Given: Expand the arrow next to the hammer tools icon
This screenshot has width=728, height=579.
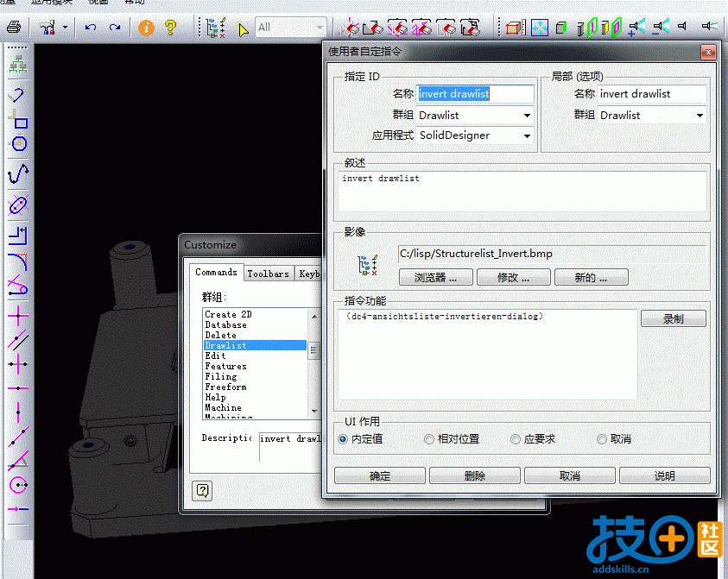Looking at the screenshot, I should point(65,28).
